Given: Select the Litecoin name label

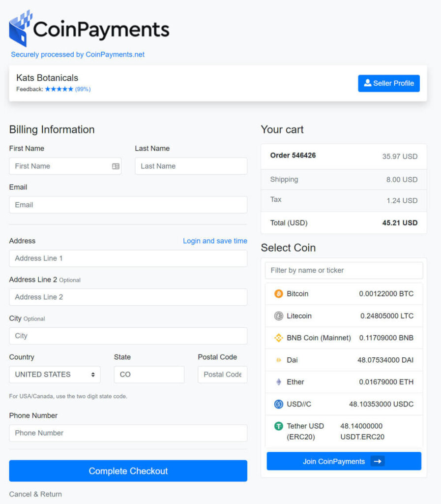Looking at the screenshot, I should click(x=299, y=316).
